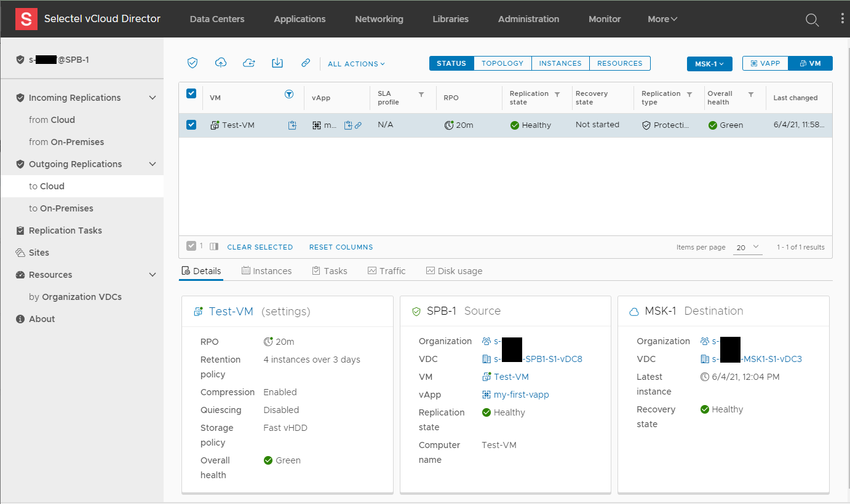Change the Items per page dropdown
This screenshot has width=850, height=504.
click(748, 247)
